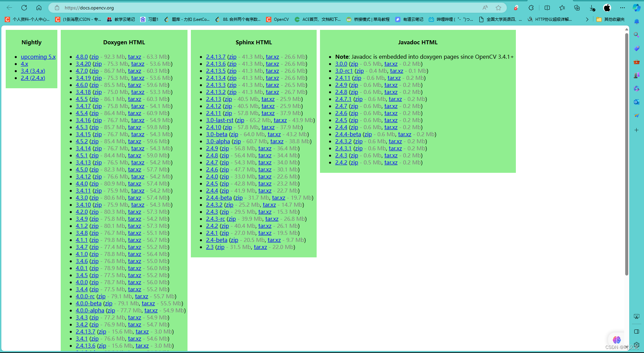644x353 pixels.
Task: Add this page to favorites using the star
Action: tap(498, 8)
